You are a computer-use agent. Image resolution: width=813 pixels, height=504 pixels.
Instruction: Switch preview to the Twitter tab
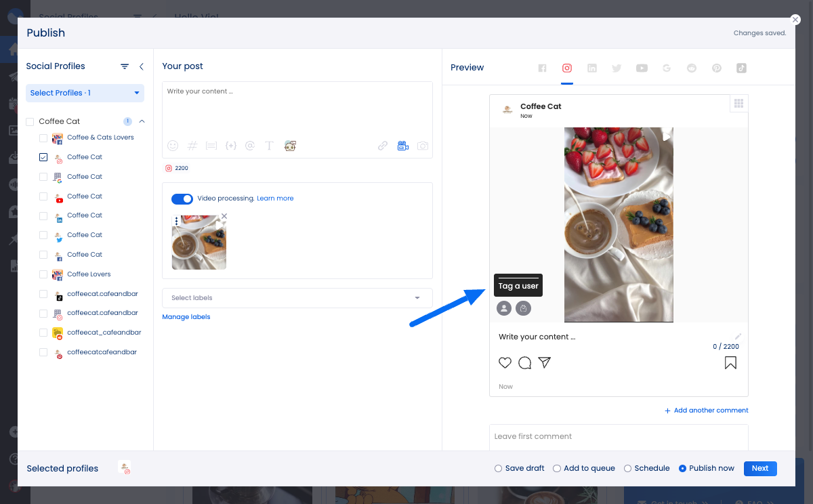[617, 68]
